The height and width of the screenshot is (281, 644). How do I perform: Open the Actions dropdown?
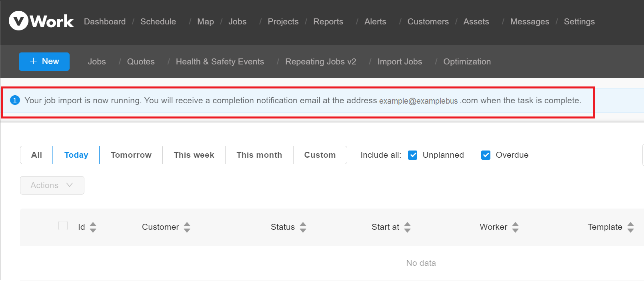pos(52,185)
